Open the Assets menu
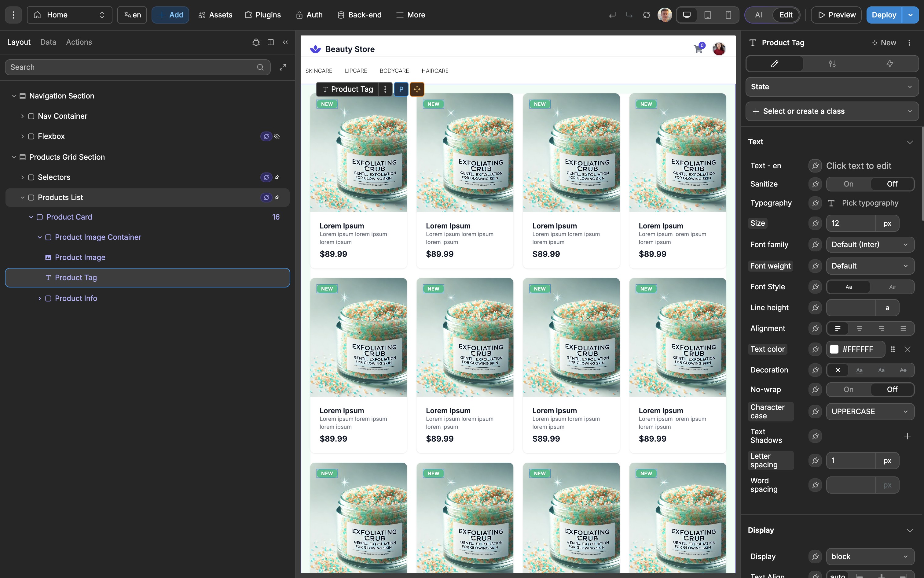This screenshot has height=578, width=924. [215, 15]
